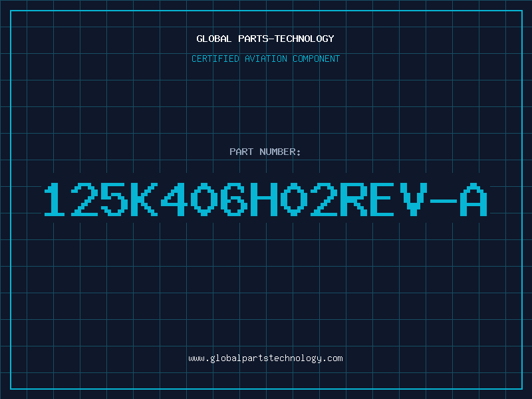532x399 pixels.
Task: Click the letter K in the part number
Action: click(144, 199)
